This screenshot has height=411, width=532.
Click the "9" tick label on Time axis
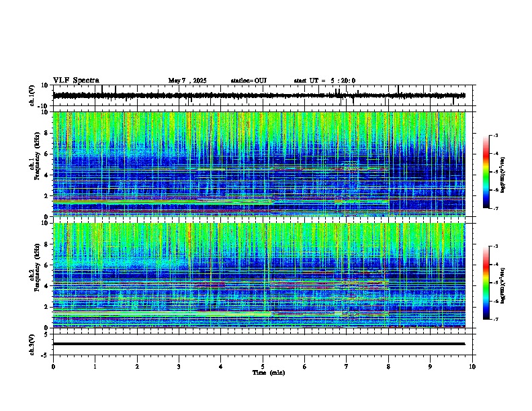tap(430, 367)
